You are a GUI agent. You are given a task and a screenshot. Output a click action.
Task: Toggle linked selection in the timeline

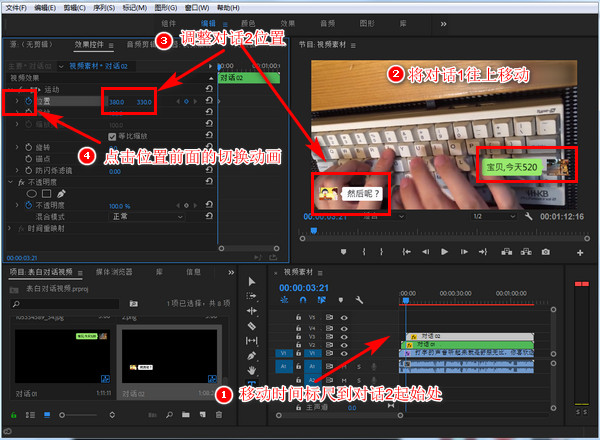321,300
